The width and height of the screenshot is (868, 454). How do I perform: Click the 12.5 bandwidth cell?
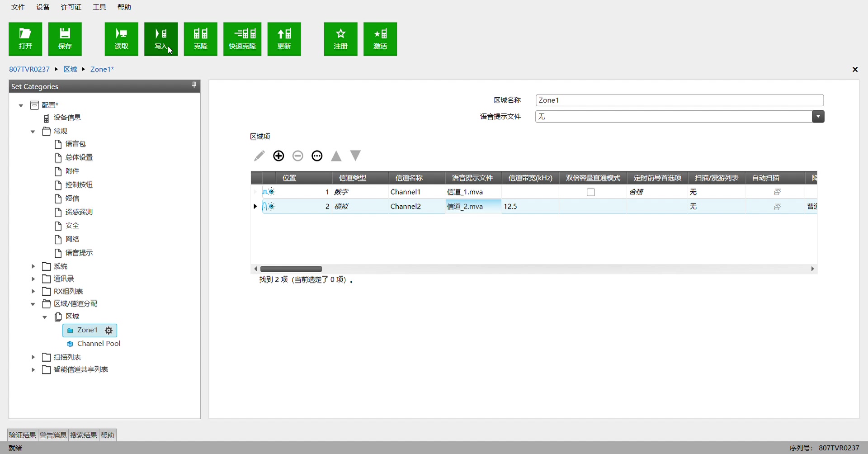point(530,207)
